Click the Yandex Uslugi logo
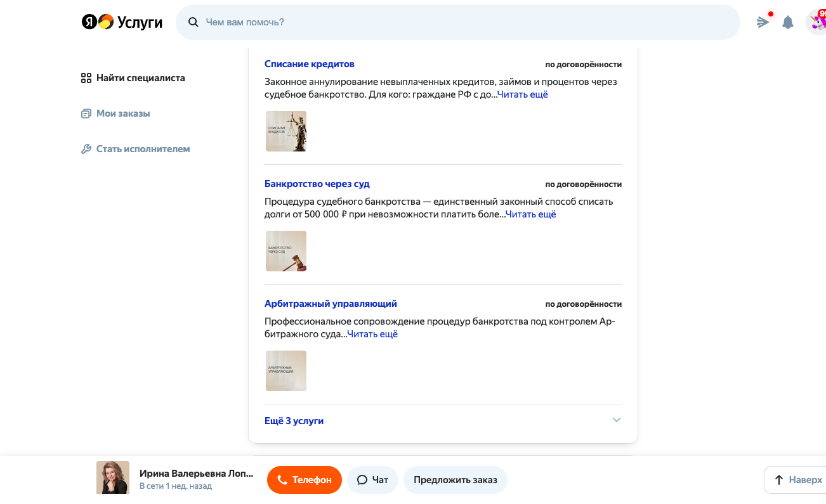Viewport: 826px width, 504px height. click(x=122, y=22)
